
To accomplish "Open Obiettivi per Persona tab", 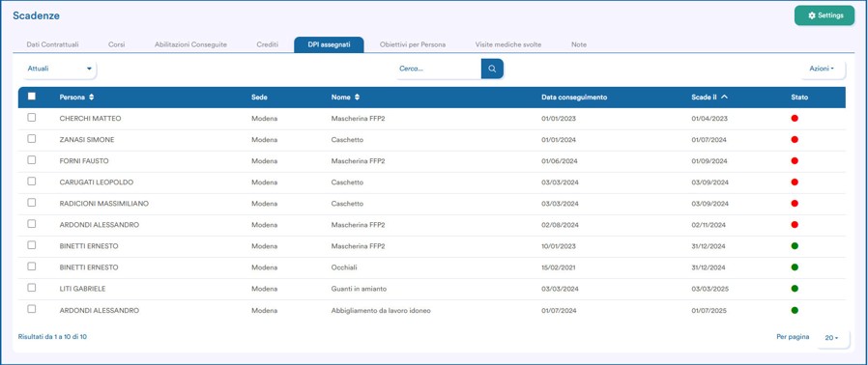I will (413, 44).
